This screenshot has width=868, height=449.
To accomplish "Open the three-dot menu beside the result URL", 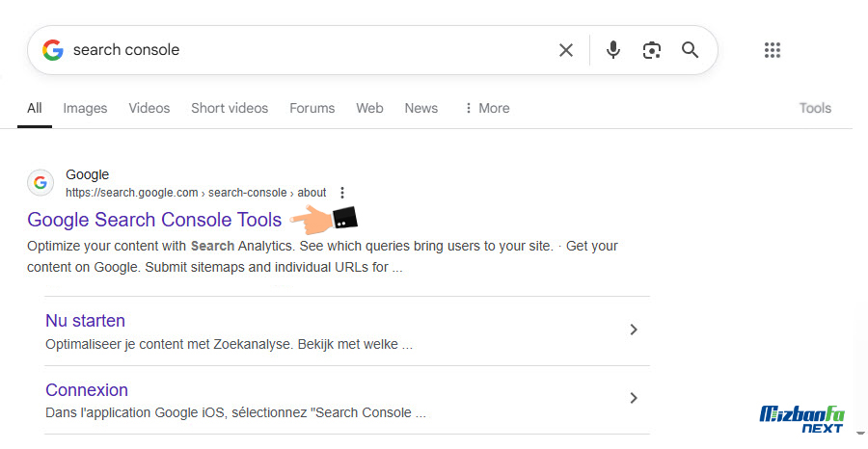I will pos(342,193).
